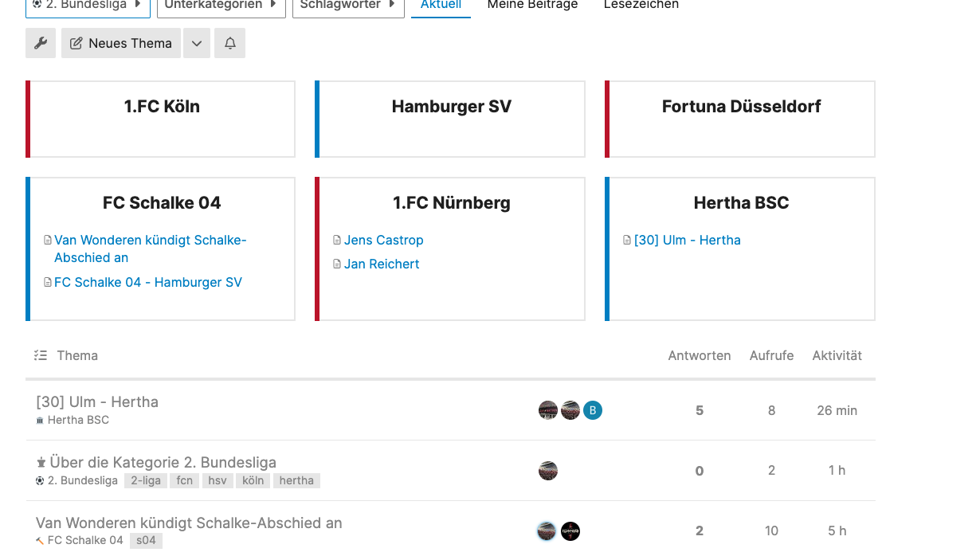Open the Unterkategorien dropdown
980x556 pixels.
click(221, 5)
